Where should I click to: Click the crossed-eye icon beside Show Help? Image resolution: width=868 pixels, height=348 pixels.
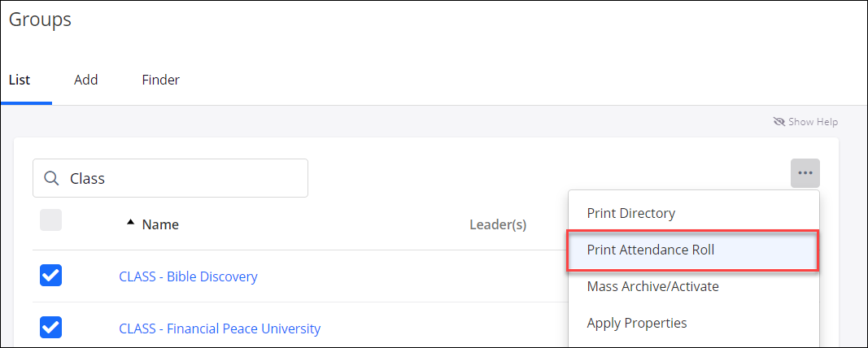click(x=779, y=122)
